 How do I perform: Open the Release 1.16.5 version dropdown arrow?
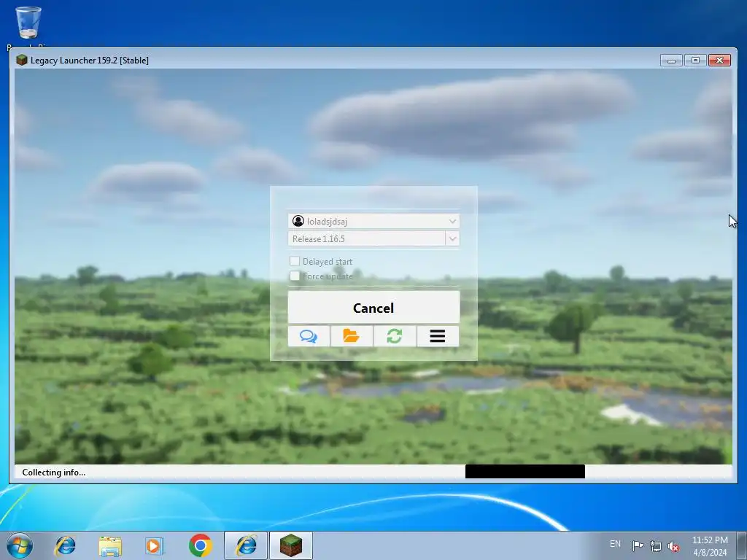click(452, 238)
